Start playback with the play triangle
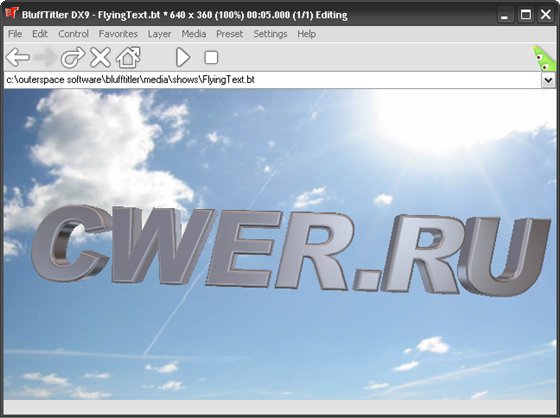 click(x=183, y=58)
